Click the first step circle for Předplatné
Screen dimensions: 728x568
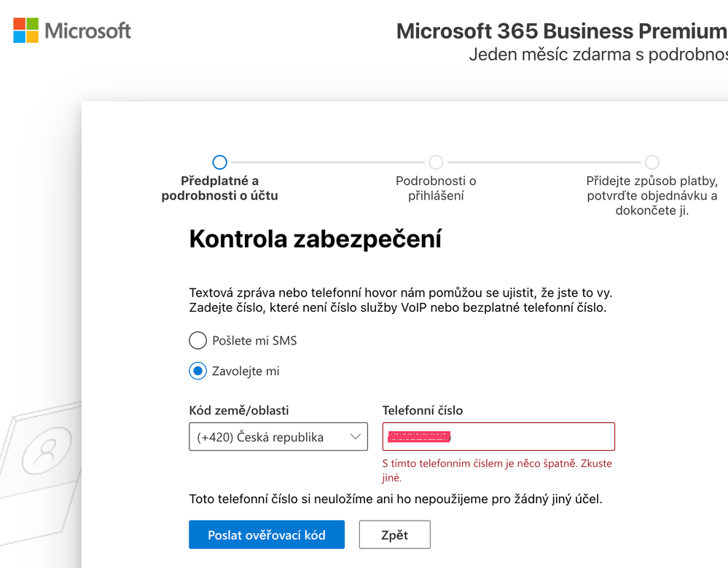pos(219,162)
